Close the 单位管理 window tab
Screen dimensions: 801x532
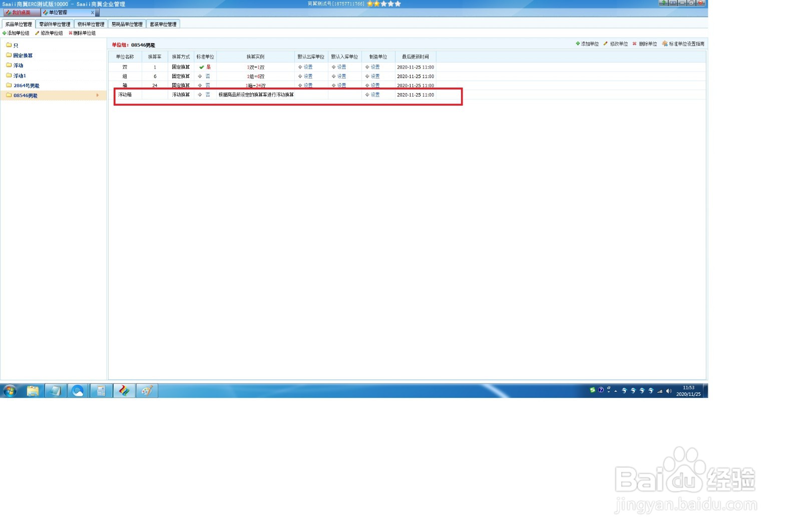click(x=93, y=13)
